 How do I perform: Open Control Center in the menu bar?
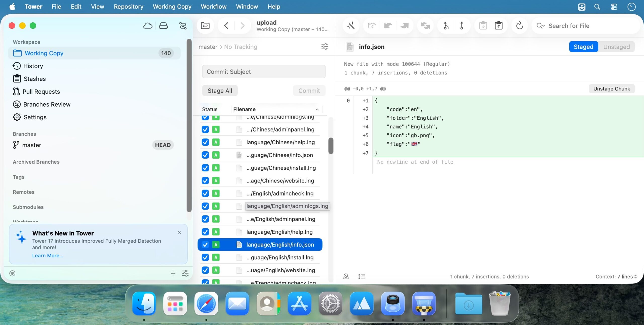pos(614,7)
